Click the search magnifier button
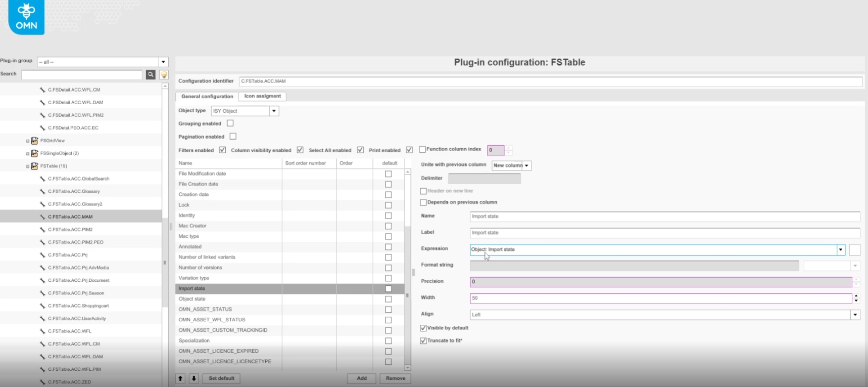The image size is (868, 387). click(151, 74)
